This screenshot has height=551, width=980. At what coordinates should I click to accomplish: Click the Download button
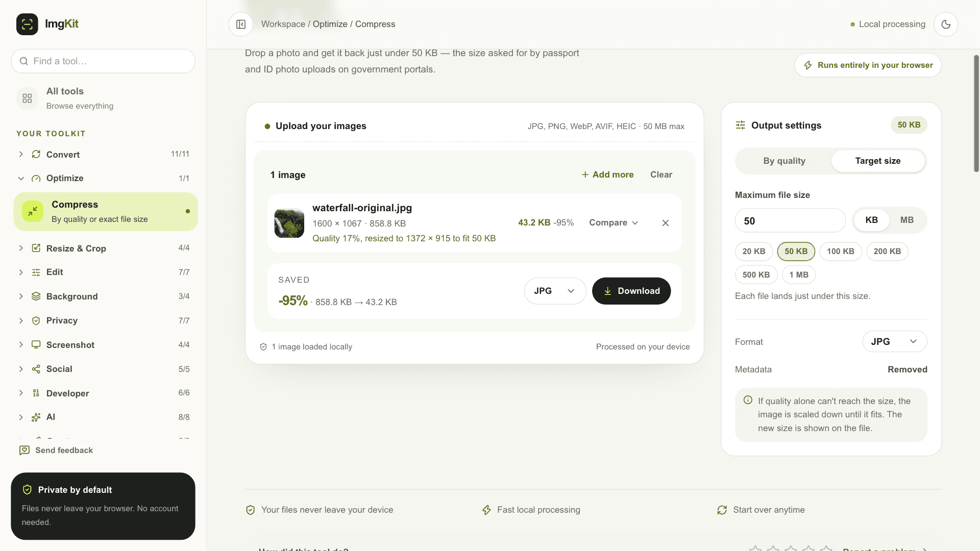click(x=631, y=291)
